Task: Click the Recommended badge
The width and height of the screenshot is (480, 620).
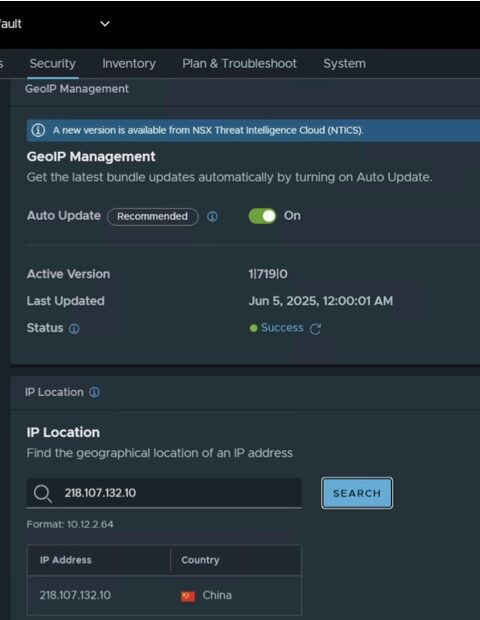Action: [x=153, y=216]
